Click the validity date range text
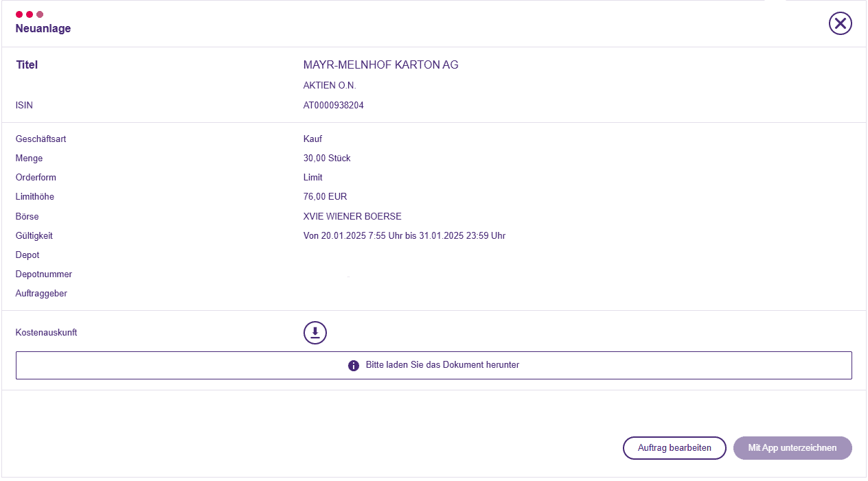The image size is (868, 481). point(404,236)
